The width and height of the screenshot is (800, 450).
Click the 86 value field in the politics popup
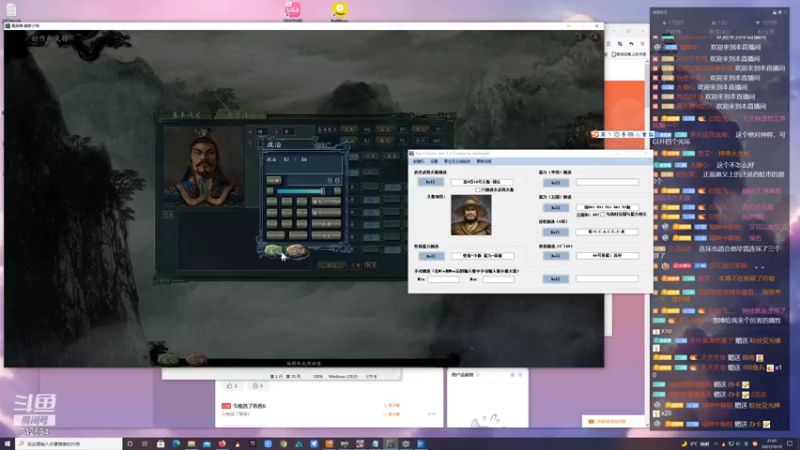(314, 180)
